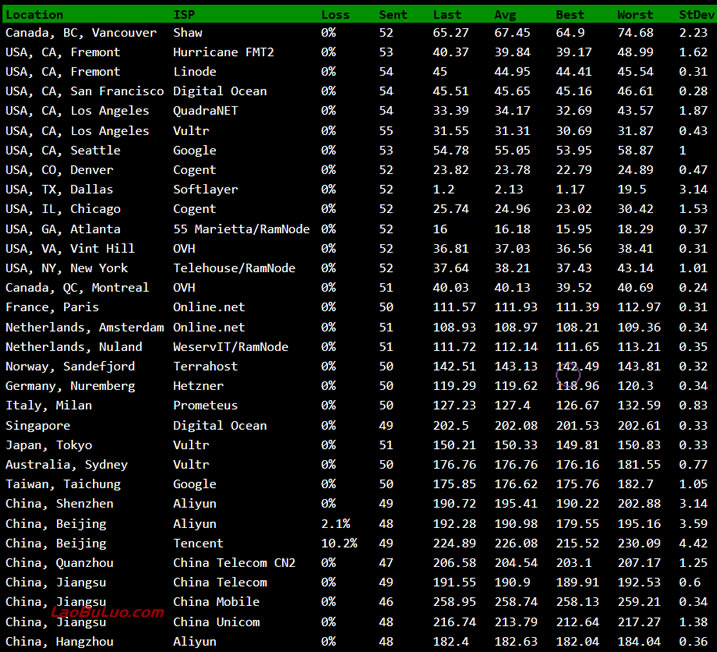
Task: Click the QuadraNET ISP cell
Action: (205, 111)
